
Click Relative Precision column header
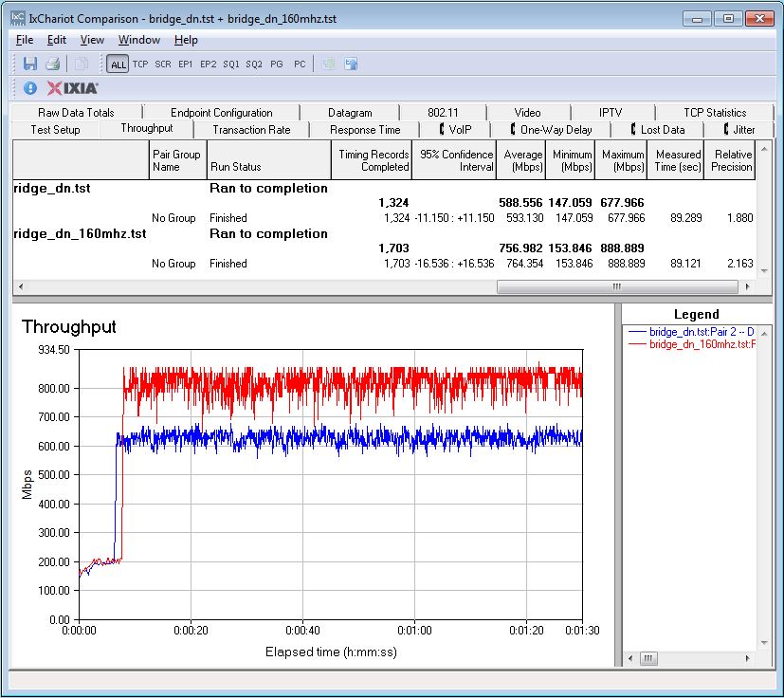[x=730, y=160]
